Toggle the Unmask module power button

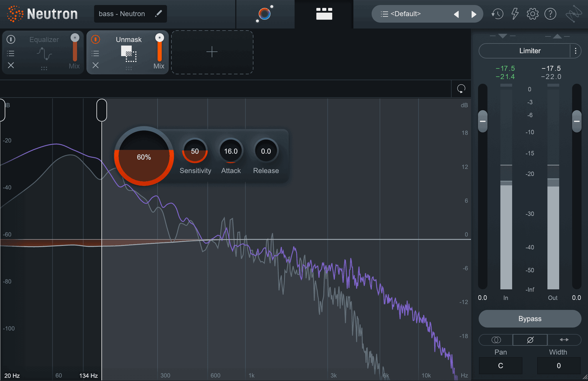pyautogui.click(x=96, y=39)
